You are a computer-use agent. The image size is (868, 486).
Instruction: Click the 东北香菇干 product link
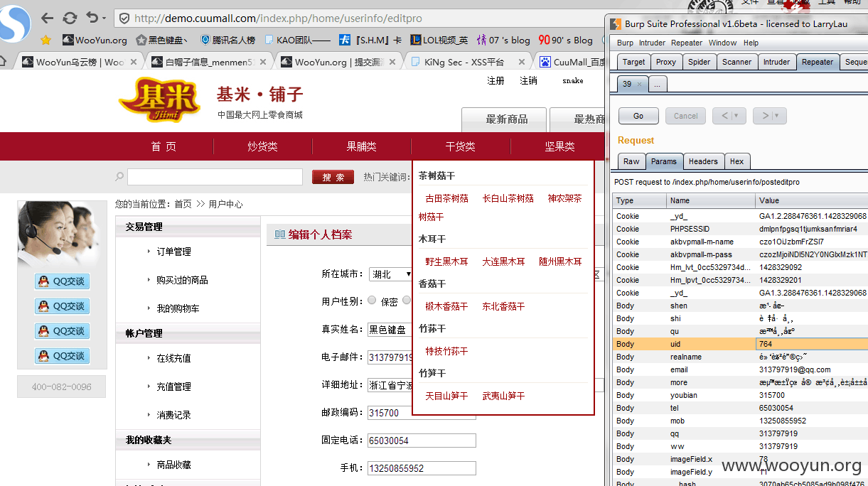click(x=503, y=307)
